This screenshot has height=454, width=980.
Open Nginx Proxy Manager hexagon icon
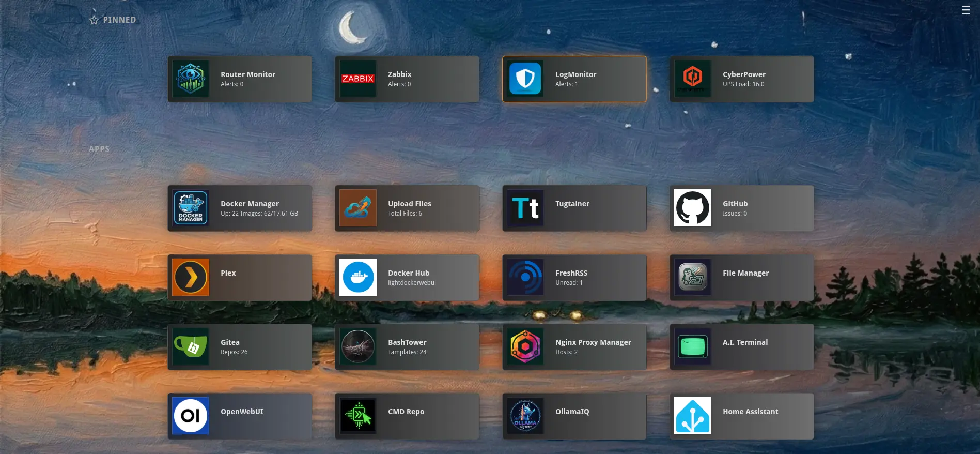(525, 346)
